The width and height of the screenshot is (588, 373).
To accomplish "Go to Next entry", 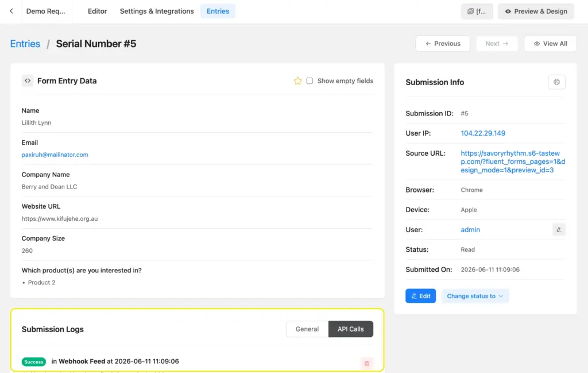I will [497, 44].
